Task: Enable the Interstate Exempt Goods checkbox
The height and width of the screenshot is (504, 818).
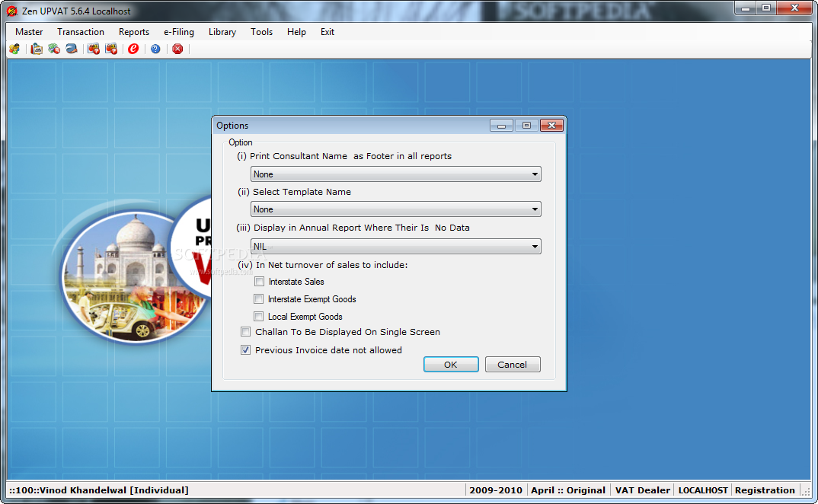Action: (259, 299)
